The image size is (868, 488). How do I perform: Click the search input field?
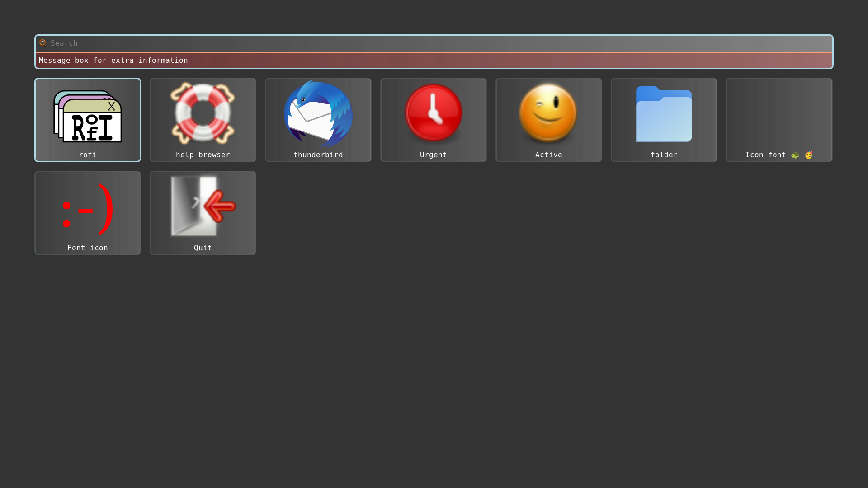(x=434, y=43)
